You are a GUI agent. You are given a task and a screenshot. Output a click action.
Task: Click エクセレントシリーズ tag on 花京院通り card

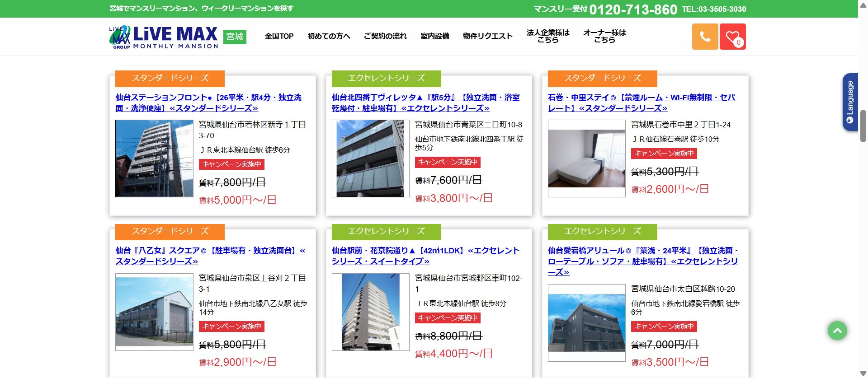pos(387,232)
